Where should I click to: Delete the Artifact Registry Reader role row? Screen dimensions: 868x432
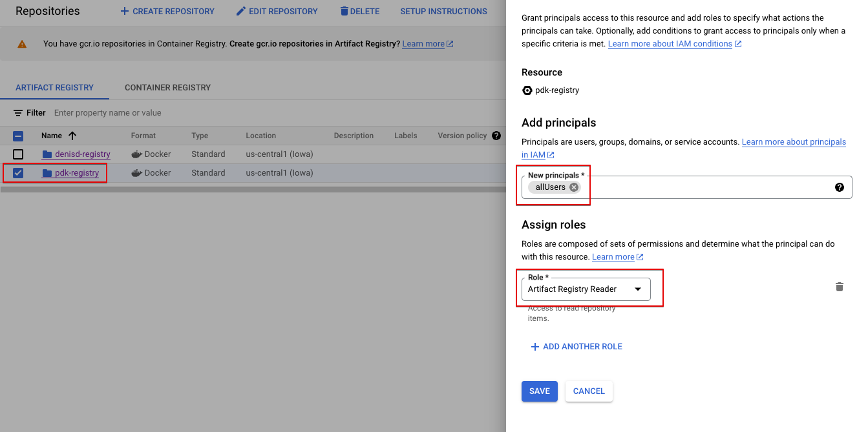pyautogui.click(x=840, y=287)
